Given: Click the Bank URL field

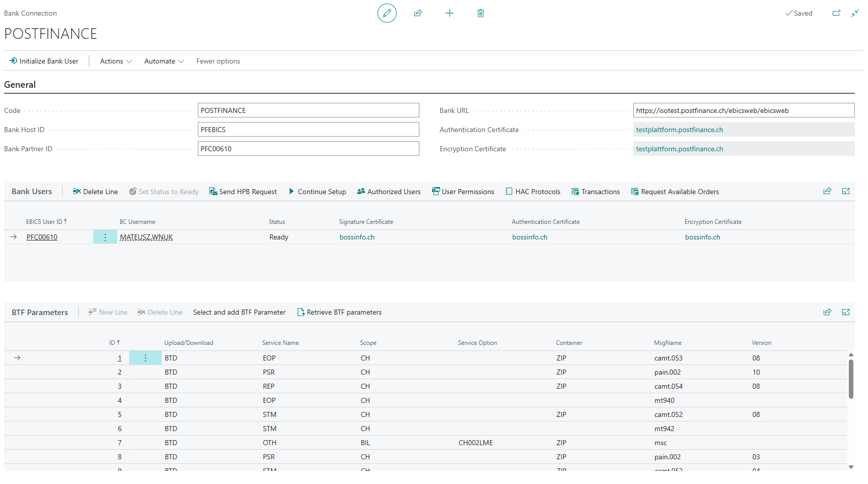Looking at the screenshot, I should tap(744, 110).
